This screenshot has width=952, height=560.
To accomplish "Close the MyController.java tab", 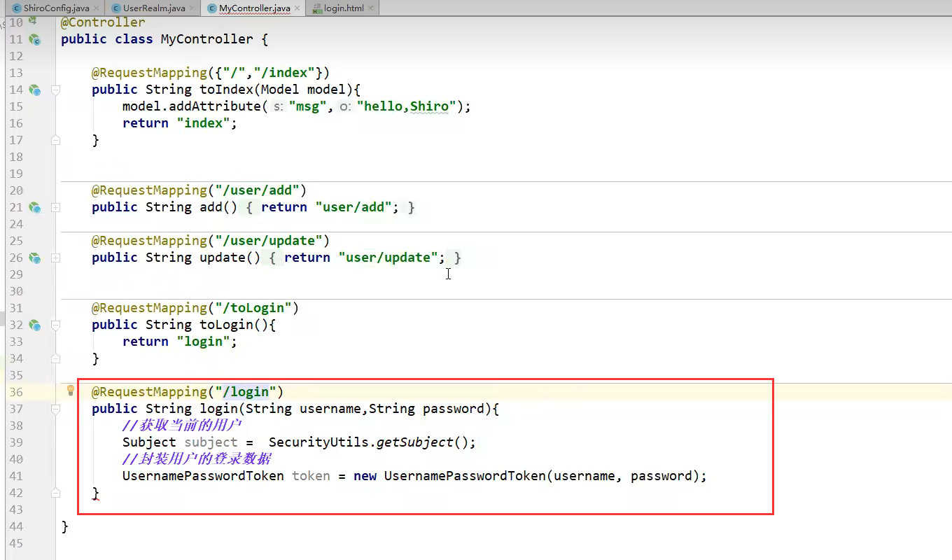I will tap(297, 8).
